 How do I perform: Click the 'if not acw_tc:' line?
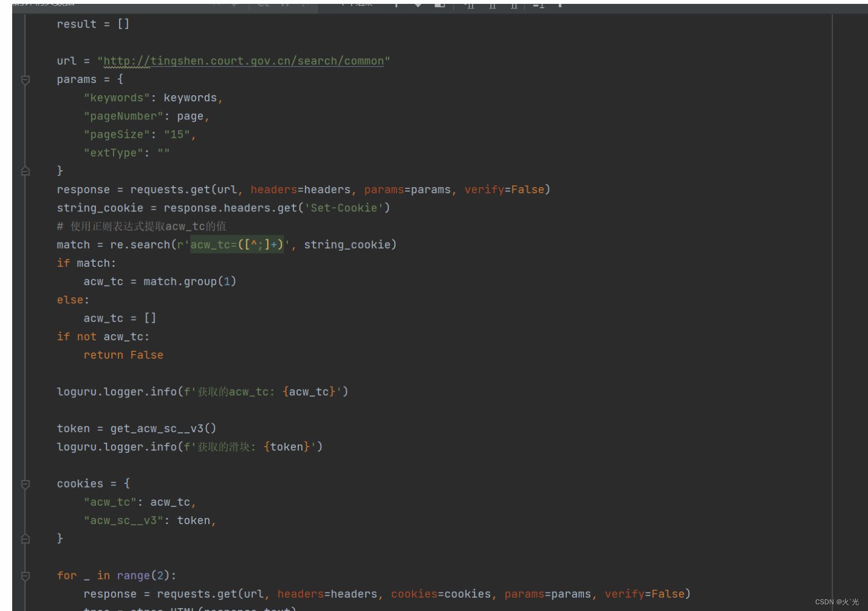pyautogui.click(x=103, y=336)
